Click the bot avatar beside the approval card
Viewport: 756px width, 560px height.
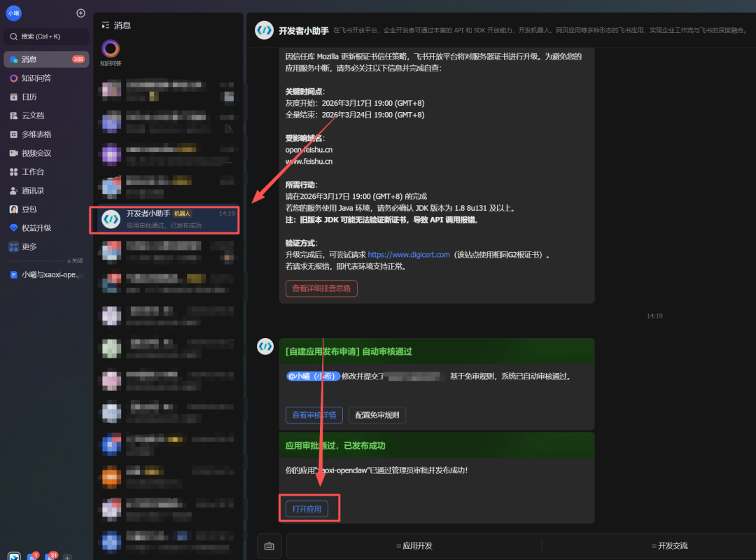click(265, 346)
